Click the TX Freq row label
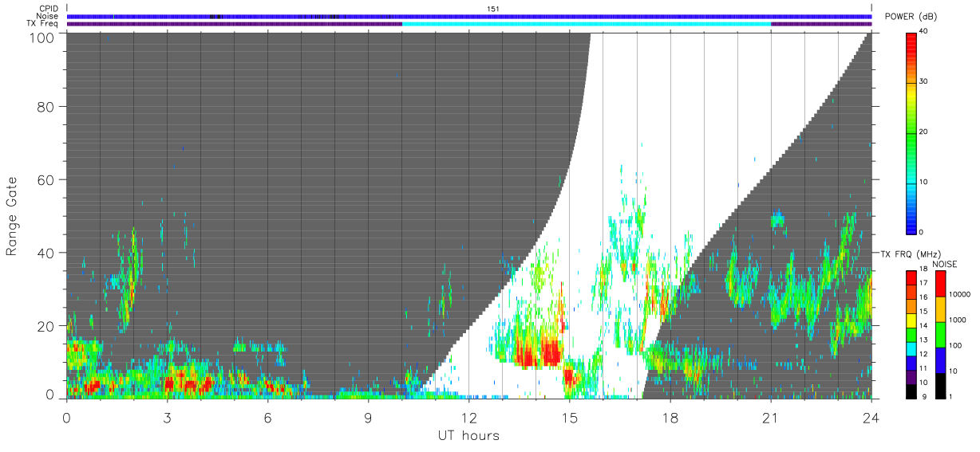Screen dimensions: 980x452 click(x=42, y=23)
